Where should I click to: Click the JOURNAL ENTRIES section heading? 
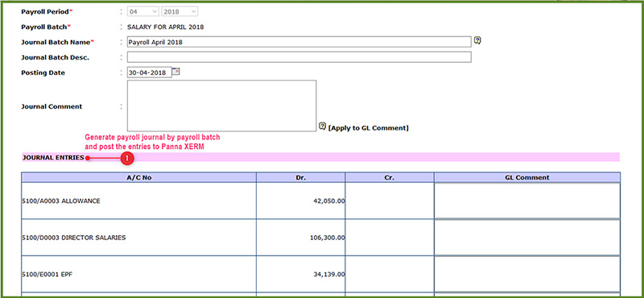pos(53,157)
